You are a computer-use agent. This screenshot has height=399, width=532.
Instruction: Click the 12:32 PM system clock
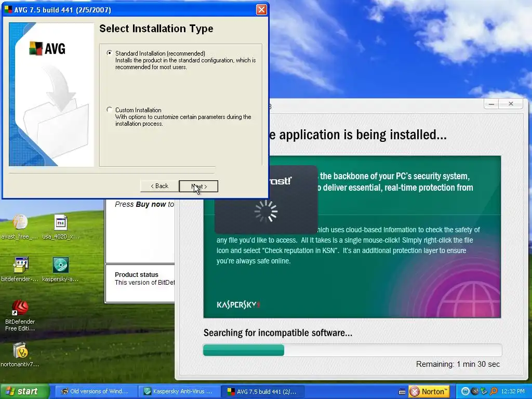click(x=513, y=392)
